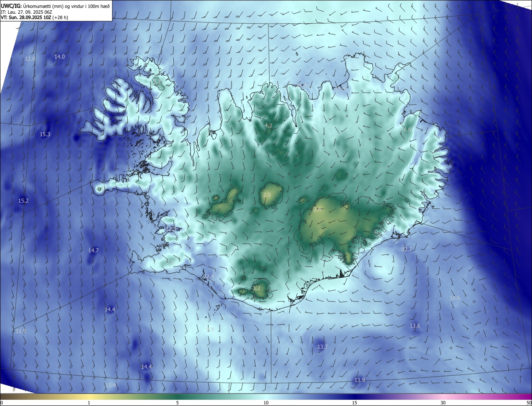Click the 14.7 value label
Image resolution: width=532 pixels, height=406 pixels.
pos(94,251)
